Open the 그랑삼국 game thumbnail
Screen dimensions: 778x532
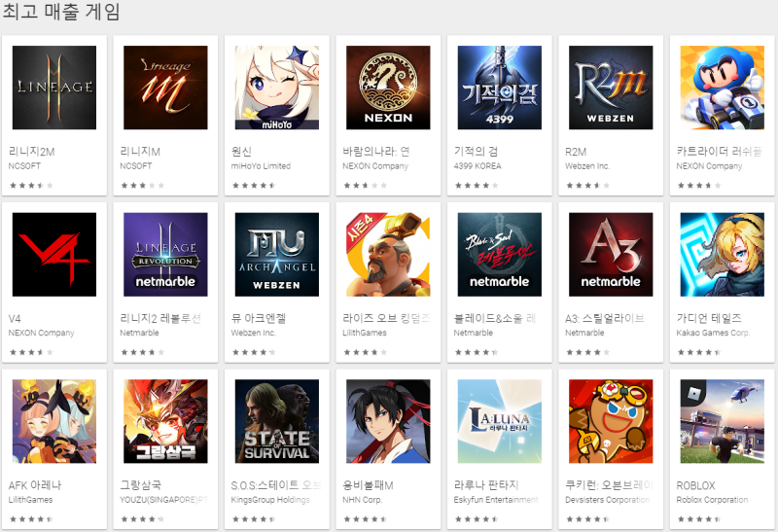click(x=165, y=421)
